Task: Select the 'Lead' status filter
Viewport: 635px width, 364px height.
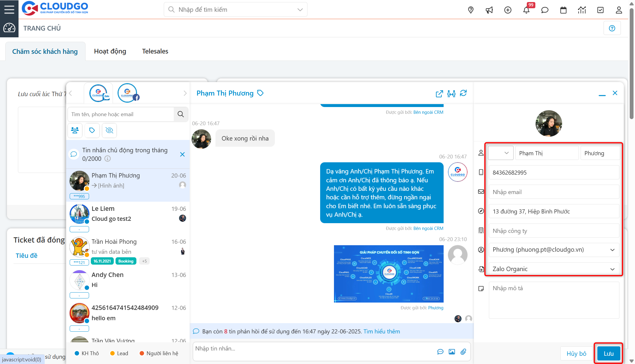Action: pos(119,353)
